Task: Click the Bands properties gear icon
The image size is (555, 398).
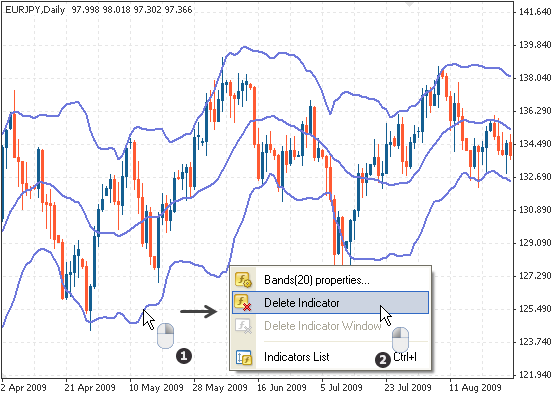Action: [x=243, y=280]
